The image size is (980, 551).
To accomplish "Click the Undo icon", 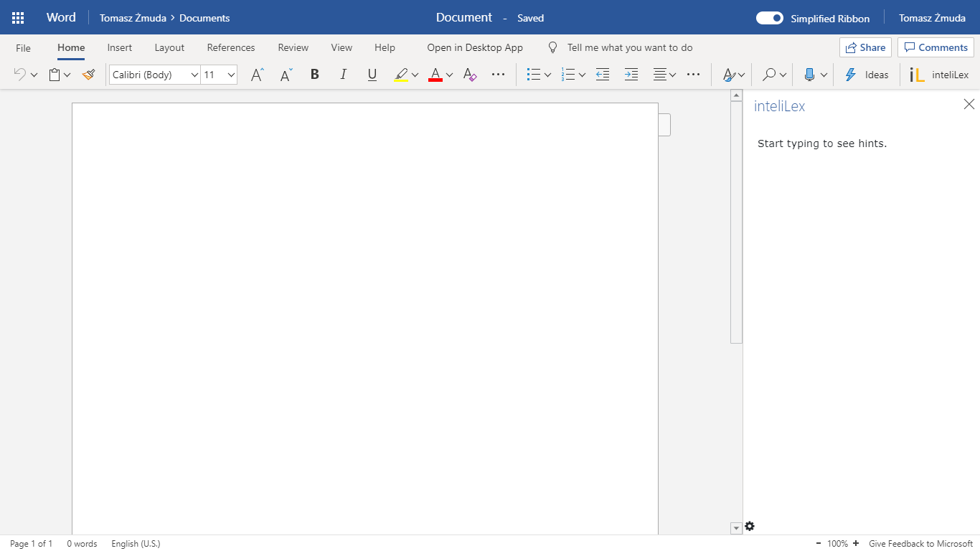I will [x=20, y=75].
